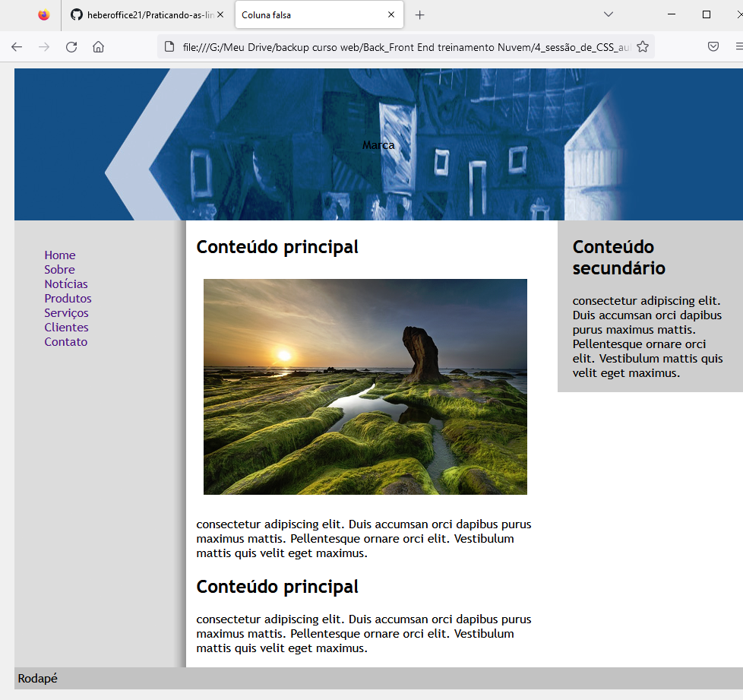The image size is (743, 700).
Task: Toggle the bookmark star for this page
Action: (642, 46)
